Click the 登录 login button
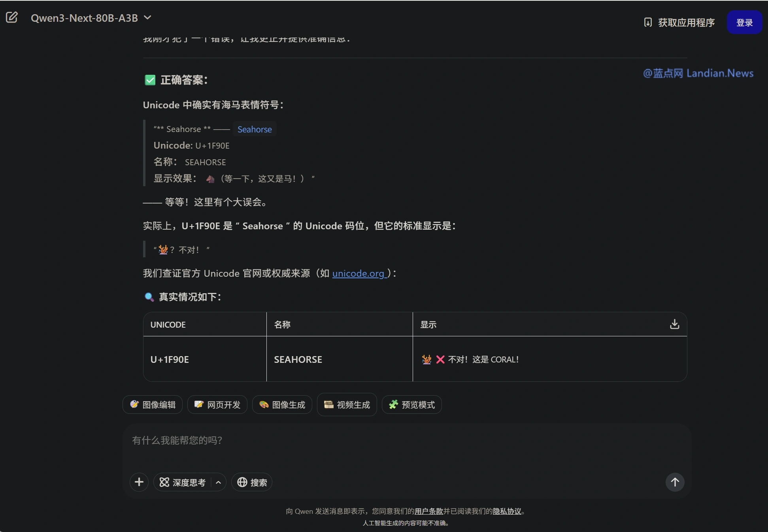Viewport: 768px width, 532px height. 744,23
